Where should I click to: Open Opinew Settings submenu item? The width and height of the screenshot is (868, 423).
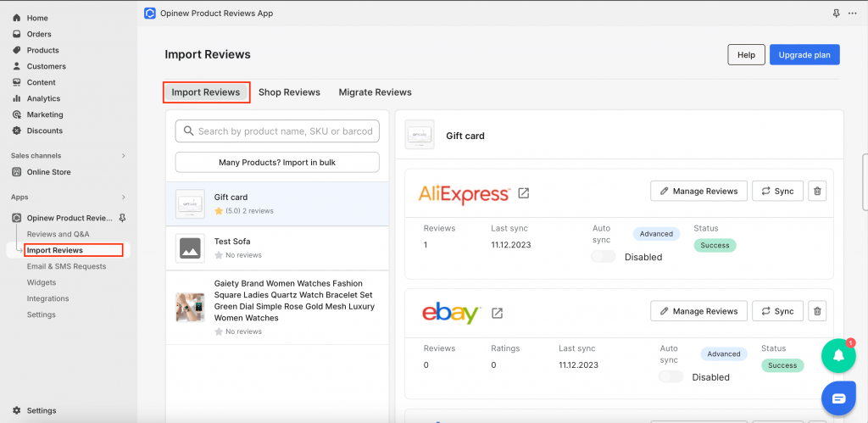(42, 314)
